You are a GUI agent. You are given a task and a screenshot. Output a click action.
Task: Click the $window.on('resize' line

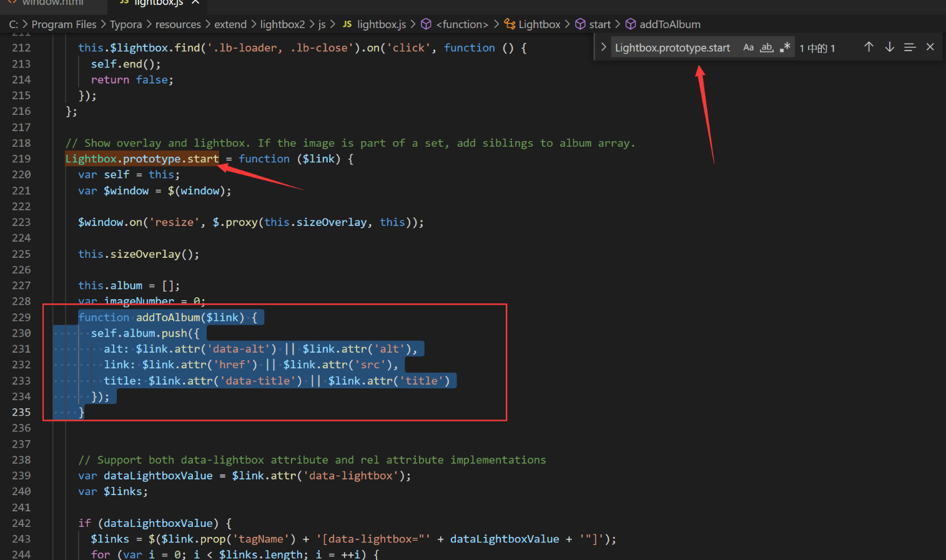coord(251,222)
